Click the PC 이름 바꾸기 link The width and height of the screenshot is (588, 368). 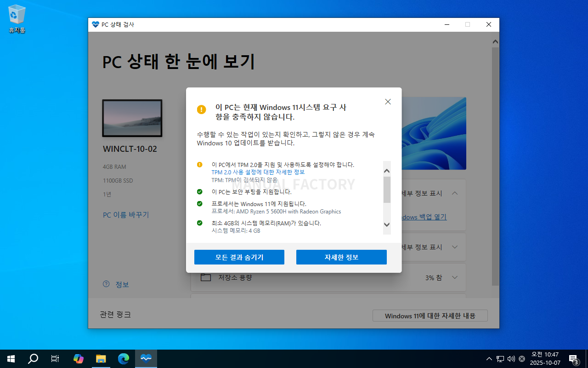(x=126, y=215)
